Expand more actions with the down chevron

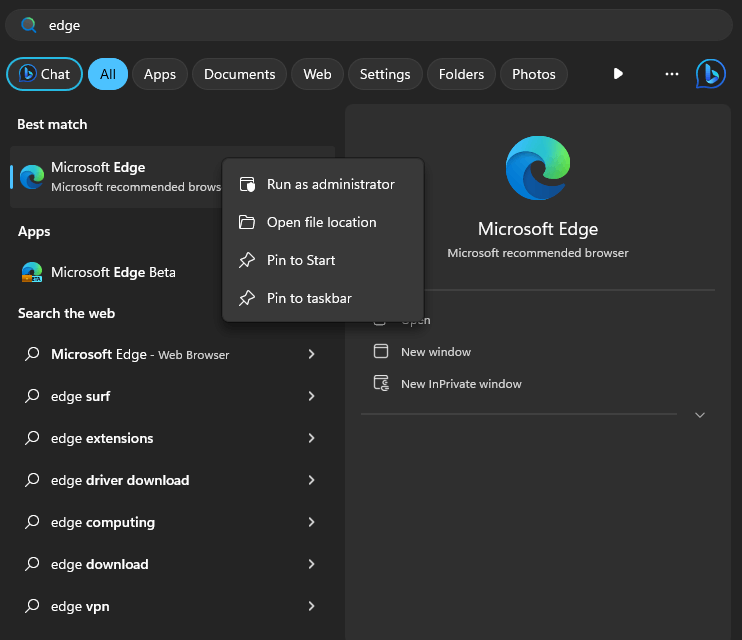(x=700, y=415)
